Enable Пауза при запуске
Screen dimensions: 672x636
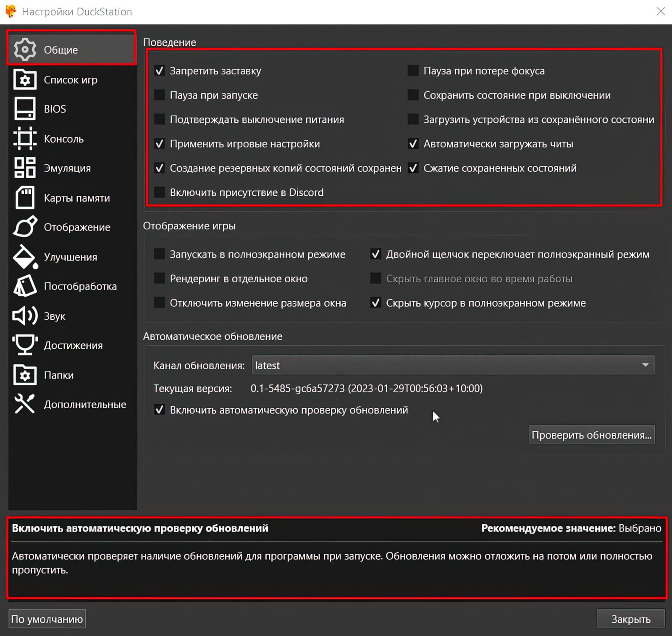(160, 95)
